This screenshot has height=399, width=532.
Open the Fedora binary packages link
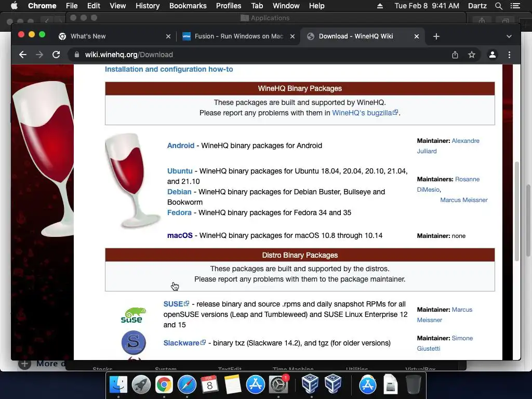coord(179,212)
